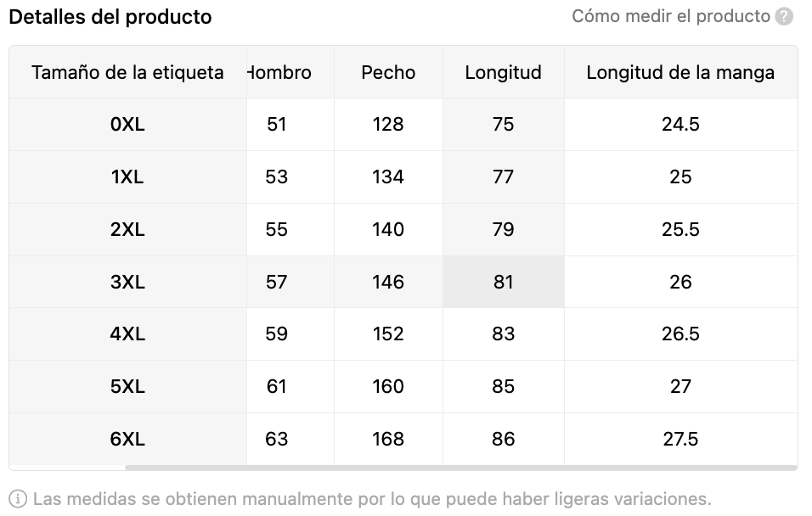Select the 2XL size row label
The height and width of the screenshot is (516, 812).
(x=127, y=229)
